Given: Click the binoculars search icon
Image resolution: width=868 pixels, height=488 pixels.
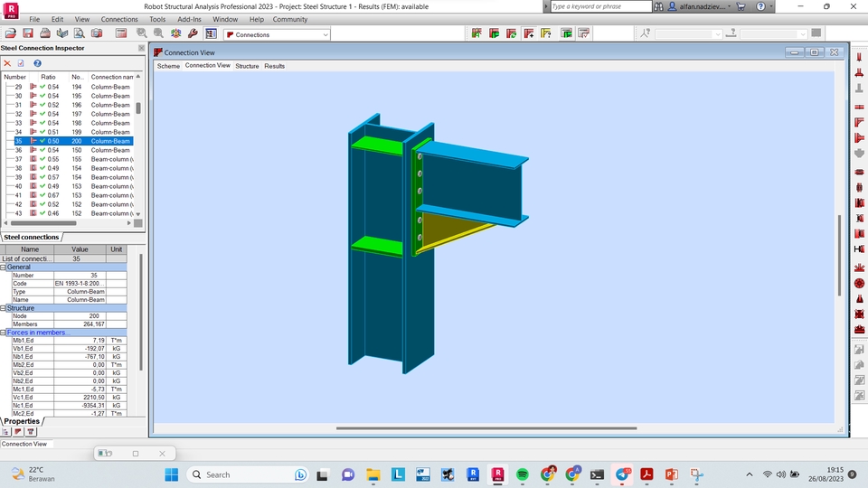Looking at the screenshot, I should 659,6.
